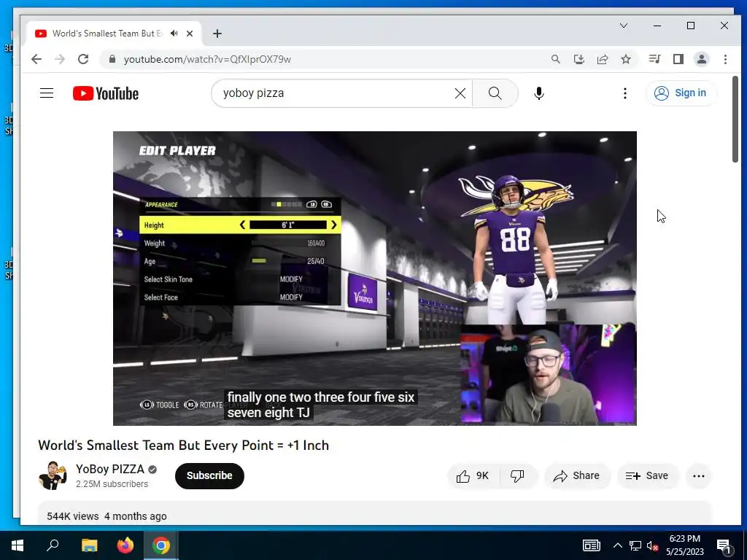
Task: Mute the tab via speaker icon
Action: coord(174,34)
